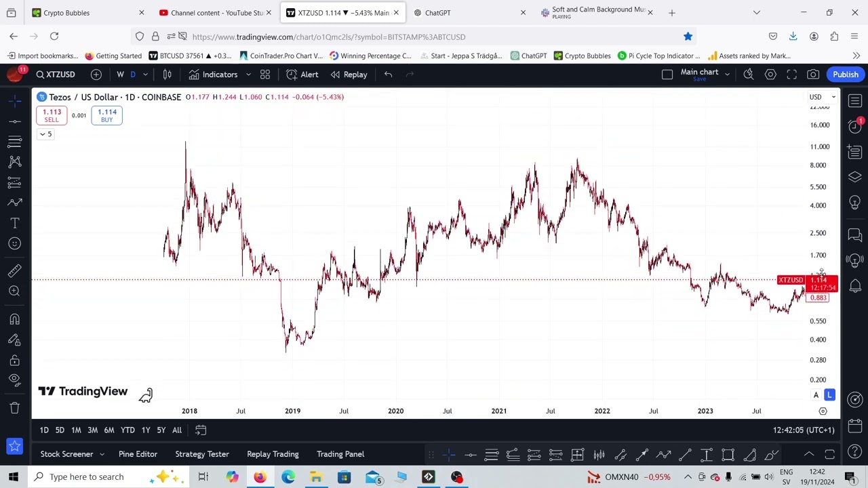The image size is (868, 488).
Task: Click the 1.113 SELL button
Action: point(52,116)
